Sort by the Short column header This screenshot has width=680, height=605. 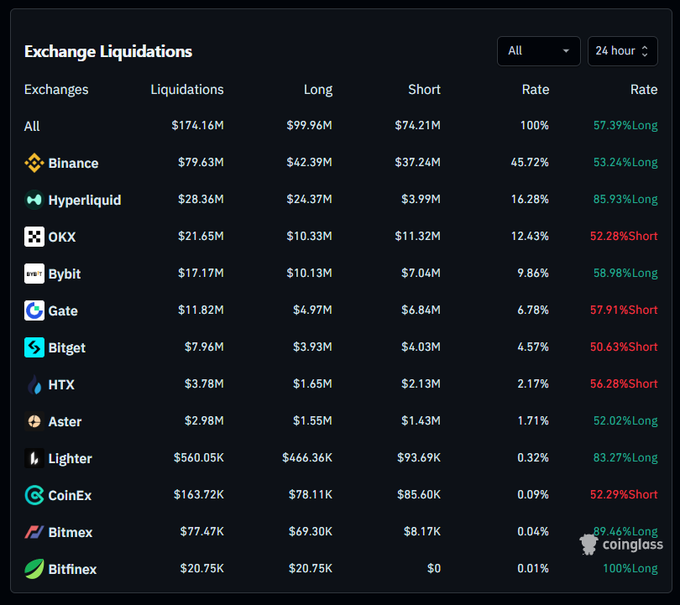pos(424,89)
